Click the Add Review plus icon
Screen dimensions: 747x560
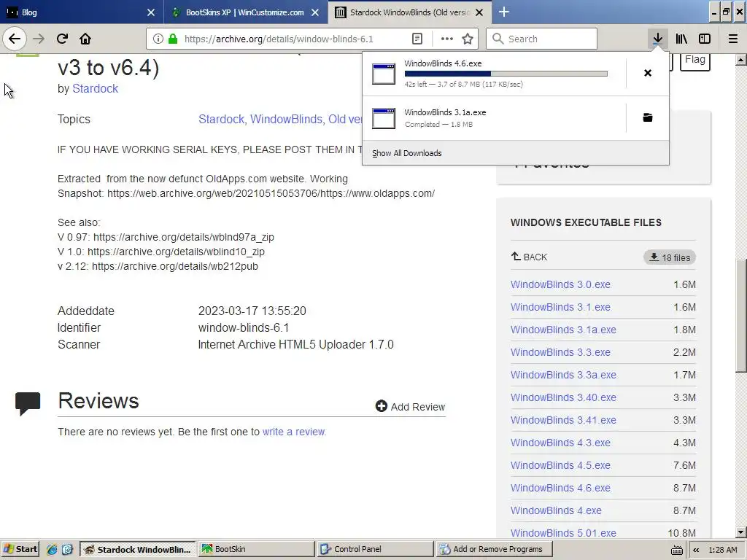point(381,406)
